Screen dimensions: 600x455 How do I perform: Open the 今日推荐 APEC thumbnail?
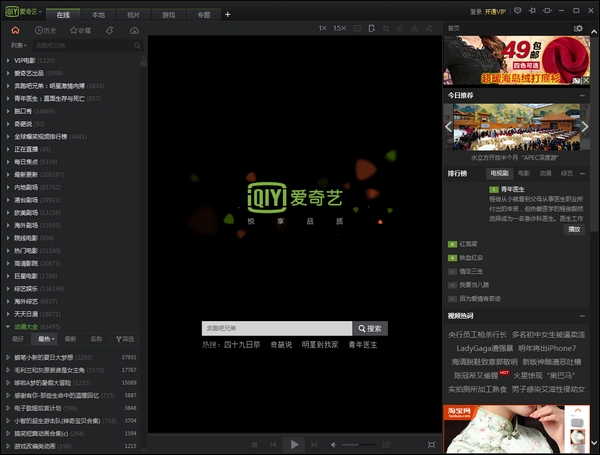517,127
